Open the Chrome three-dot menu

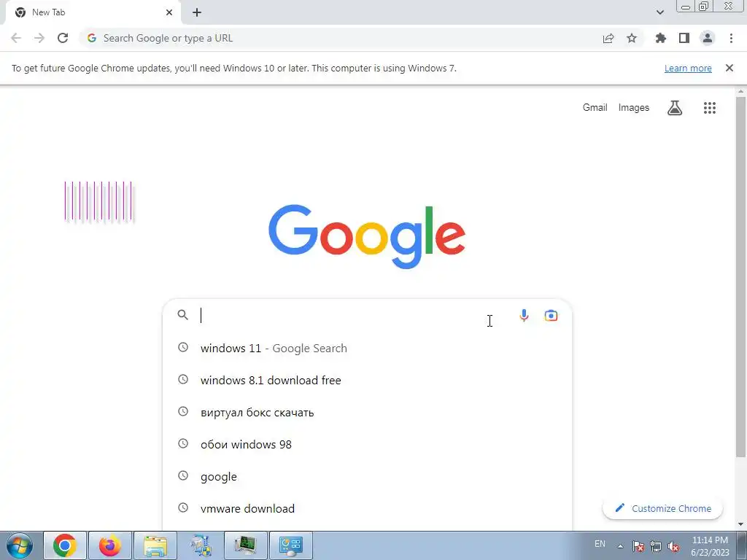coord(731,38)
